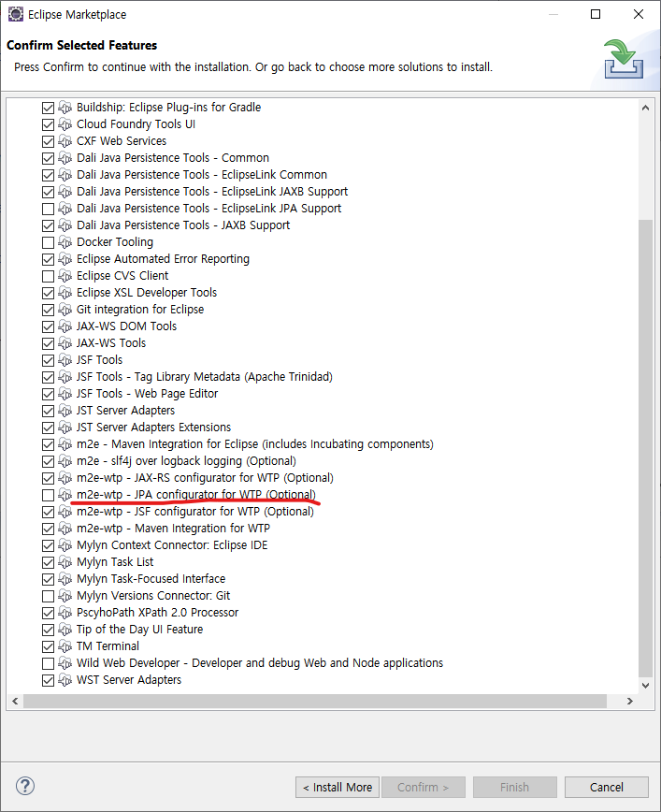
Task: Click the icon next to Tip of the Day UI Feature
Action: (x=65, y=630)
